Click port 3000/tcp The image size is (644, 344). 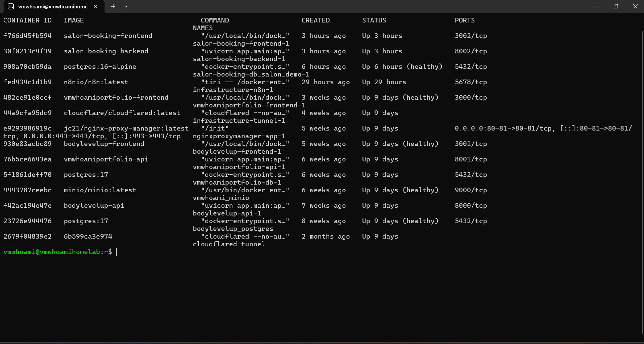tap(471, 97)
